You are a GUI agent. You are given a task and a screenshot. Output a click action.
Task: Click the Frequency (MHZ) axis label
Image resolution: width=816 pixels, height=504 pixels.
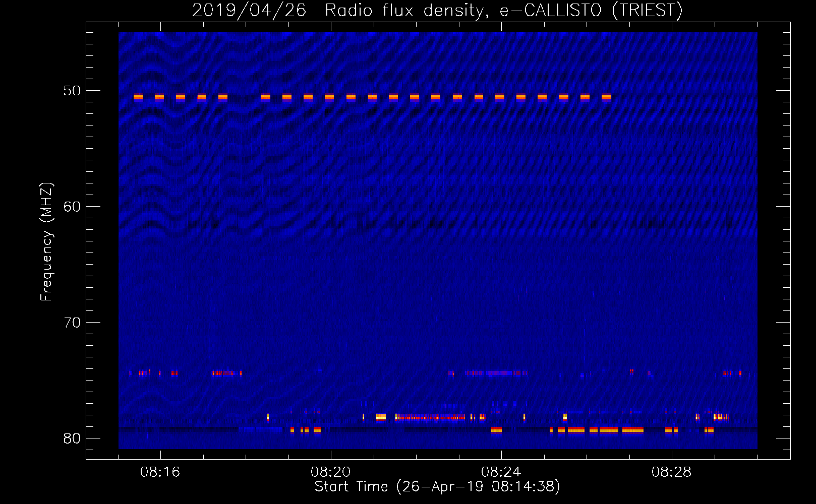(46, 242)
